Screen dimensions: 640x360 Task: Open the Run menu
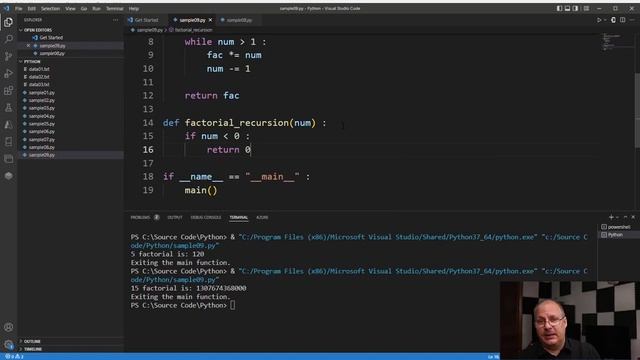click(96, 8)
